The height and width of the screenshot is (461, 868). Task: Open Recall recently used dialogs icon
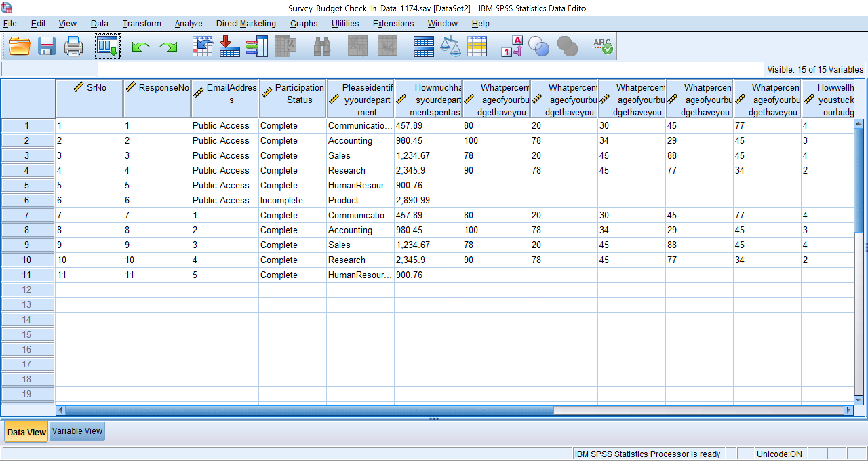[x=108, y=46]
